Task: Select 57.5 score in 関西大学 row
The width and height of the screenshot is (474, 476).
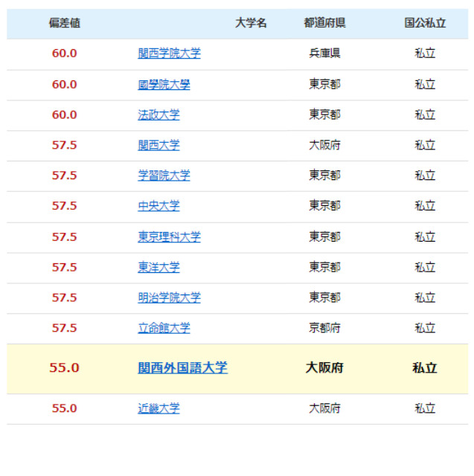Action: [x=65, y=145]
